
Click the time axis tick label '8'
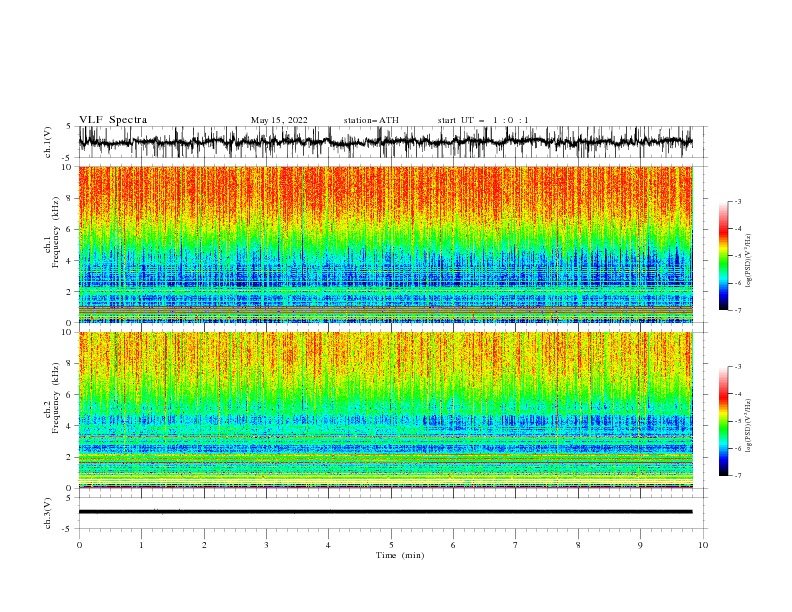578,545
